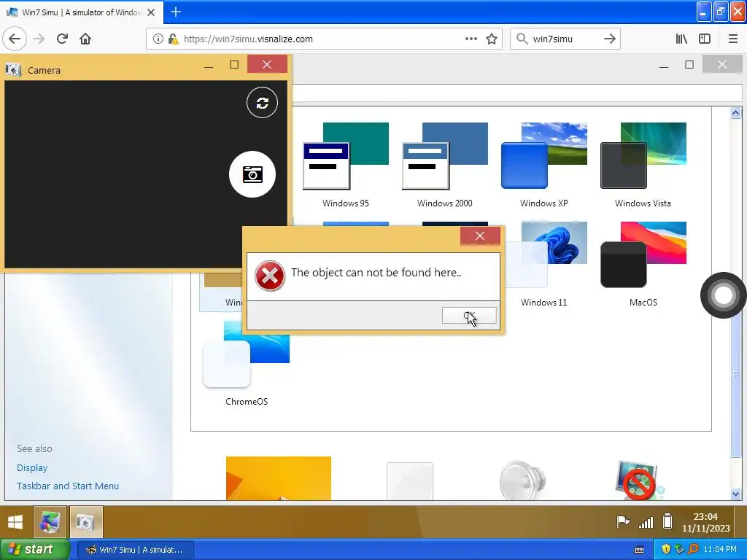Click the 23:04 clock in simulated taskbar
747x560 pixels.
705,522
